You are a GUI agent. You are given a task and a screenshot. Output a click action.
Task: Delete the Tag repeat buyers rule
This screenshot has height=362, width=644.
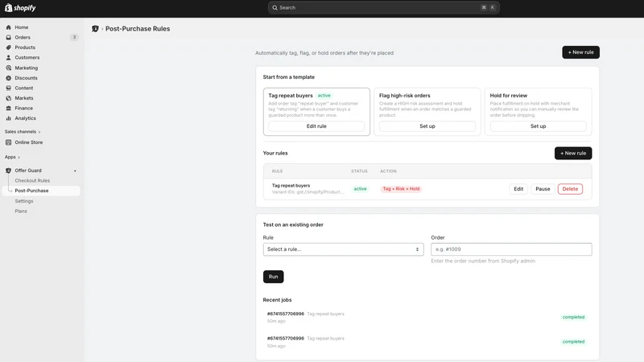[570, 189]
